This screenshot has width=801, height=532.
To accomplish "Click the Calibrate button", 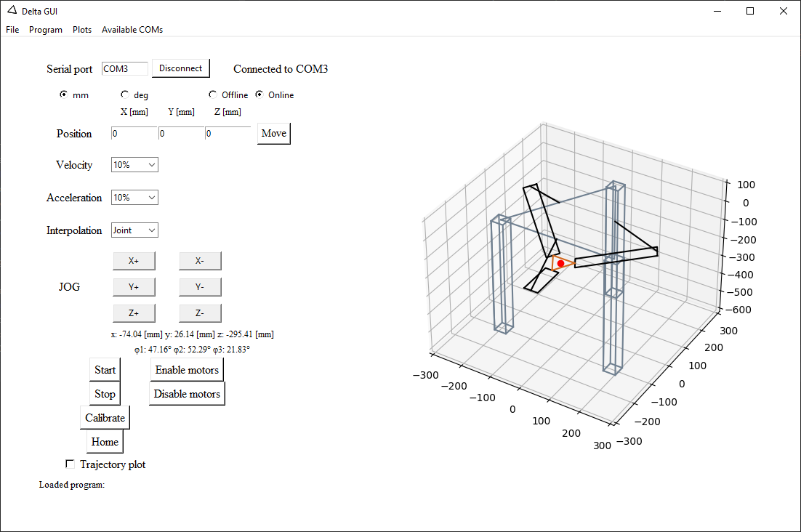I will 105,418.
